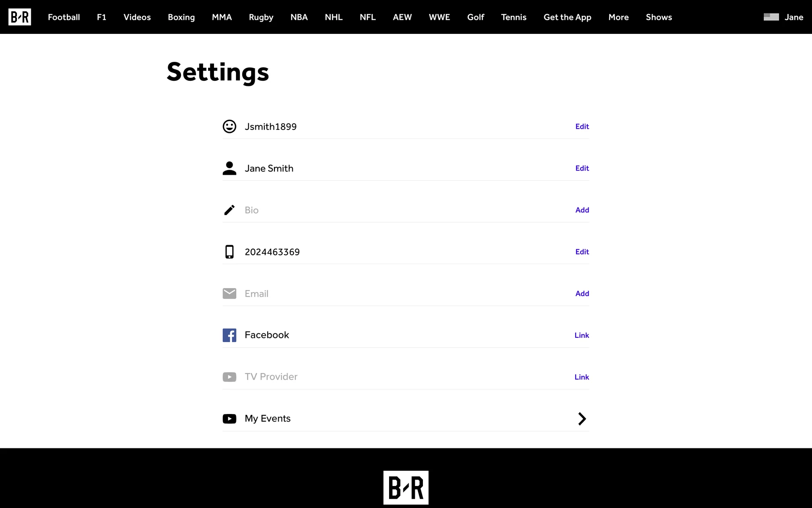Add a Bio to the profile
Image resolution: width=812 pixels, height=508 pixels.
(582, 210)
